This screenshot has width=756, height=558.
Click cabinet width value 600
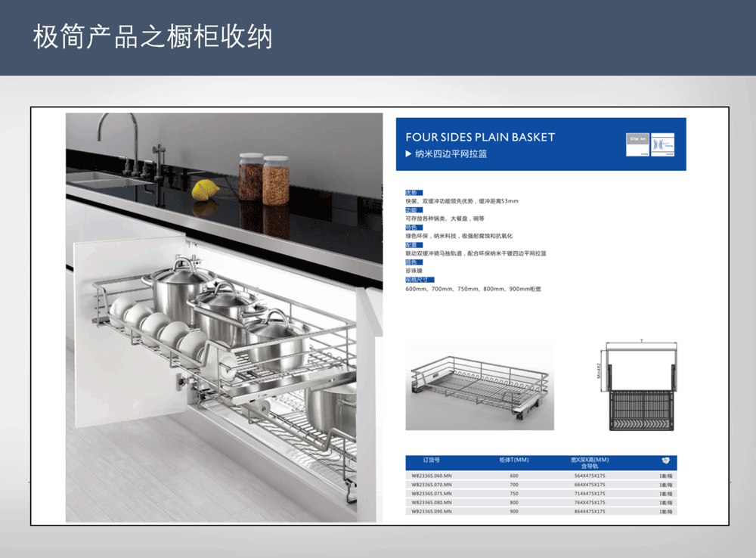pyautogui.click(x=514, y=476)
